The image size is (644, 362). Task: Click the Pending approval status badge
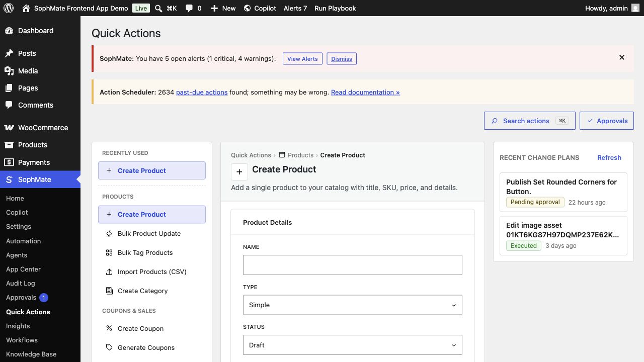[x=535, y=202]
